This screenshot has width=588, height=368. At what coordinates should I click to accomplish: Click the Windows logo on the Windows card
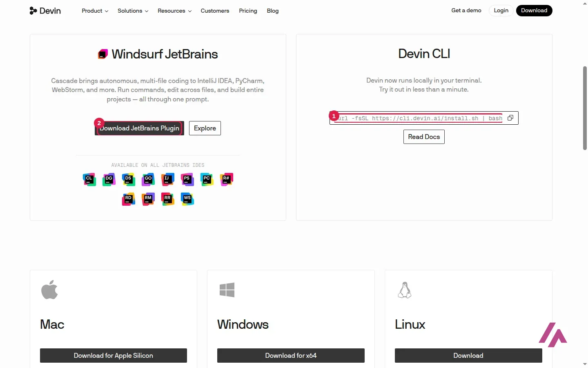227,290
